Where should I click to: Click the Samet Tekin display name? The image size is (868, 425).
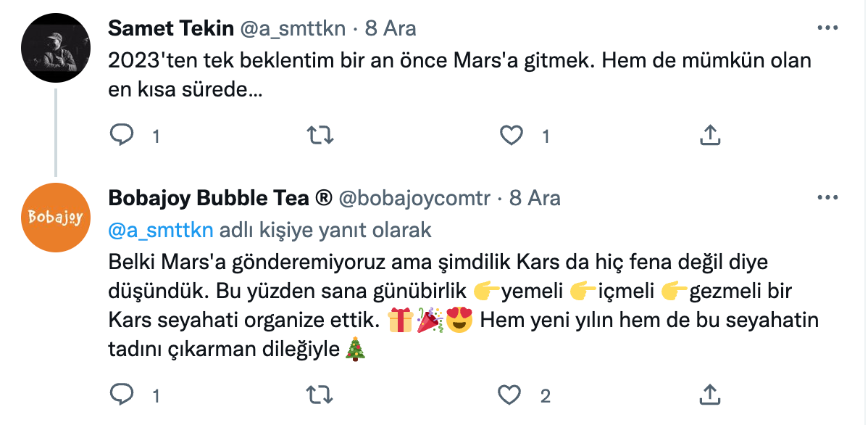coord(171,28)
